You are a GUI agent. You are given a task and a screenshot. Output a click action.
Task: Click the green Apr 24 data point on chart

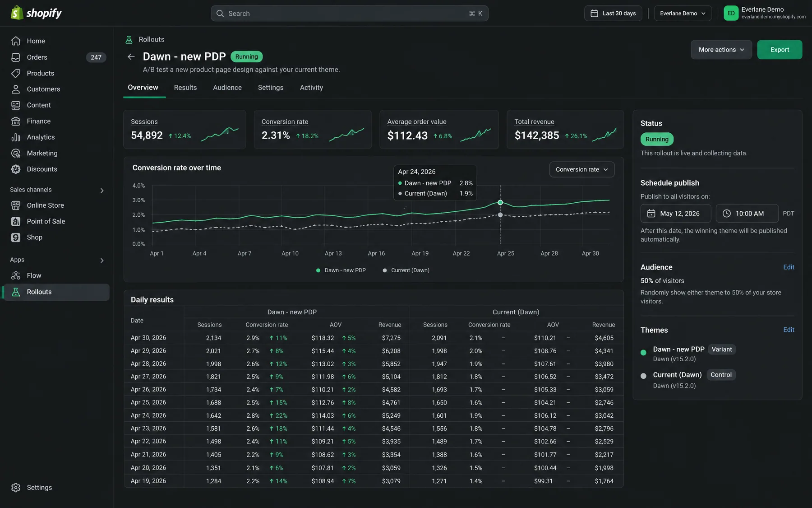tap(500, 202)
